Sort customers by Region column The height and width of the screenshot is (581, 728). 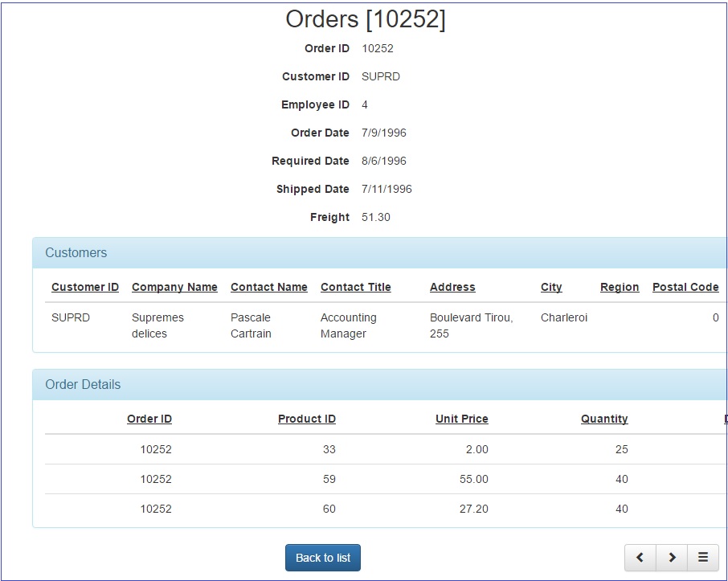[x=619, y=287]
